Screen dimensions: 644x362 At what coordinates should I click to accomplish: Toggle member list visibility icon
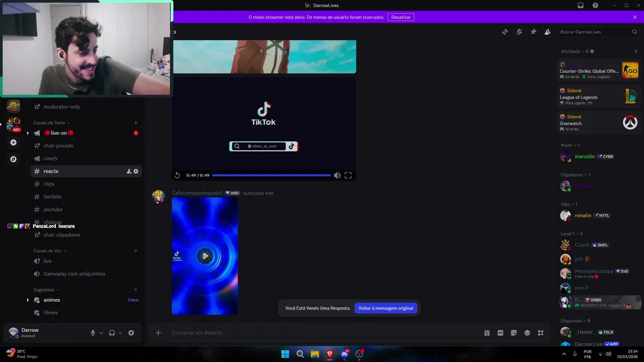pyautogui.click(x=547, y=32)
